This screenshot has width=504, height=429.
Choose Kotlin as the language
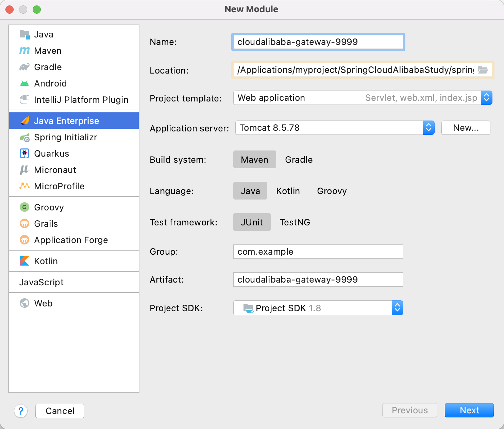click(288, 191)
